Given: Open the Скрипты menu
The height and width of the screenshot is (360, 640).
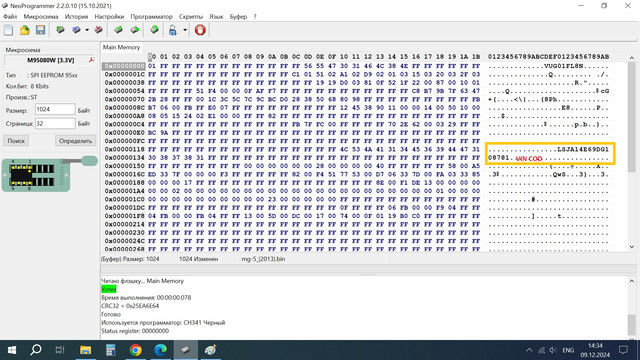Looking at the screenshot, I should tap(191, 17).
